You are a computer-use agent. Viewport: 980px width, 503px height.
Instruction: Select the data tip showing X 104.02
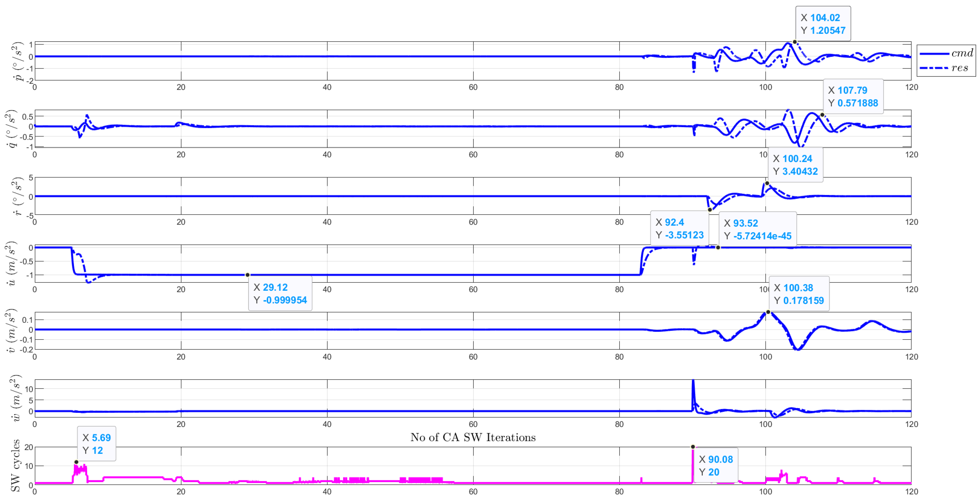[x=823, y=24]
